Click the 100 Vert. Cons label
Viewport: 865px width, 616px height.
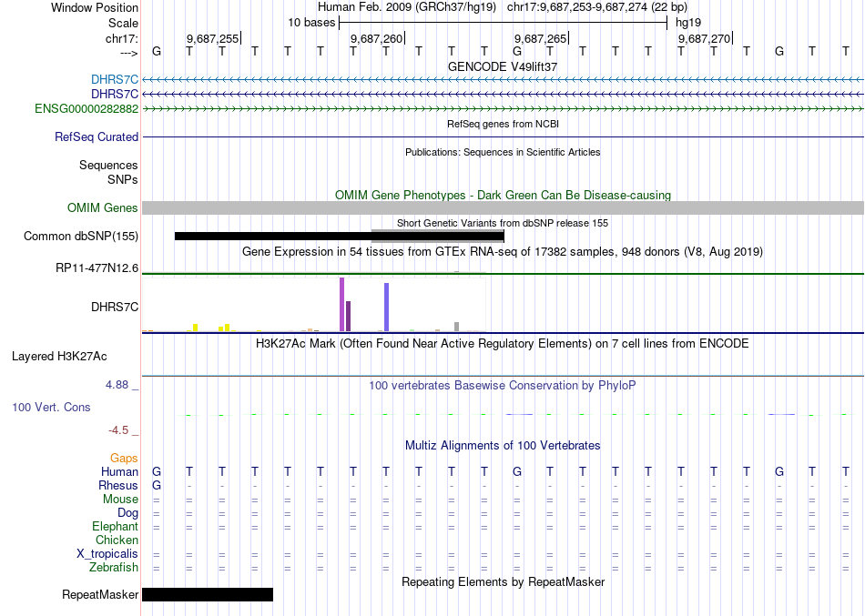(51, 407)
